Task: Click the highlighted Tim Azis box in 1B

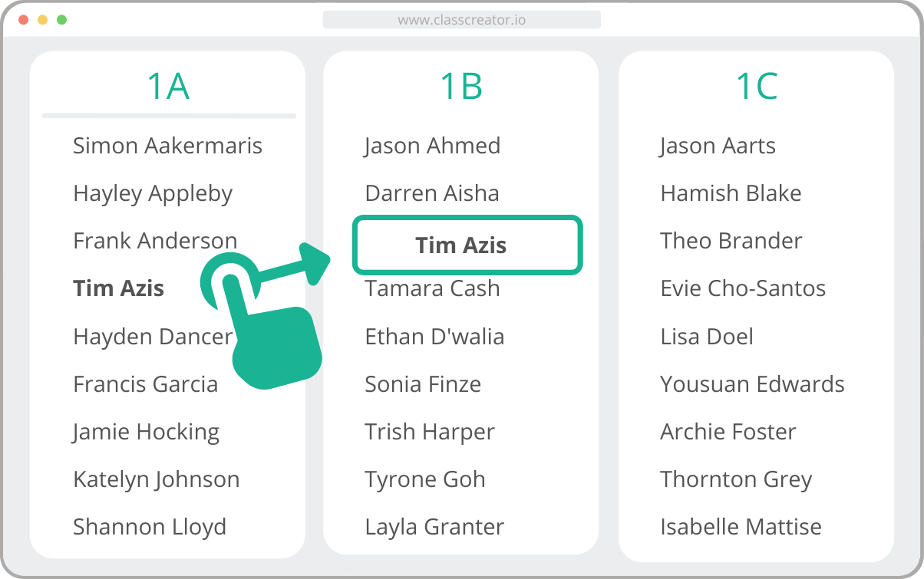Action: pyautogui.click(x=467, y=245)
